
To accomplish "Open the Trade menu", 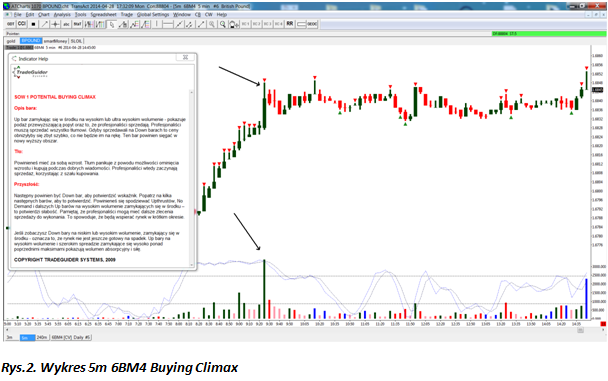I will pos(126,15).
